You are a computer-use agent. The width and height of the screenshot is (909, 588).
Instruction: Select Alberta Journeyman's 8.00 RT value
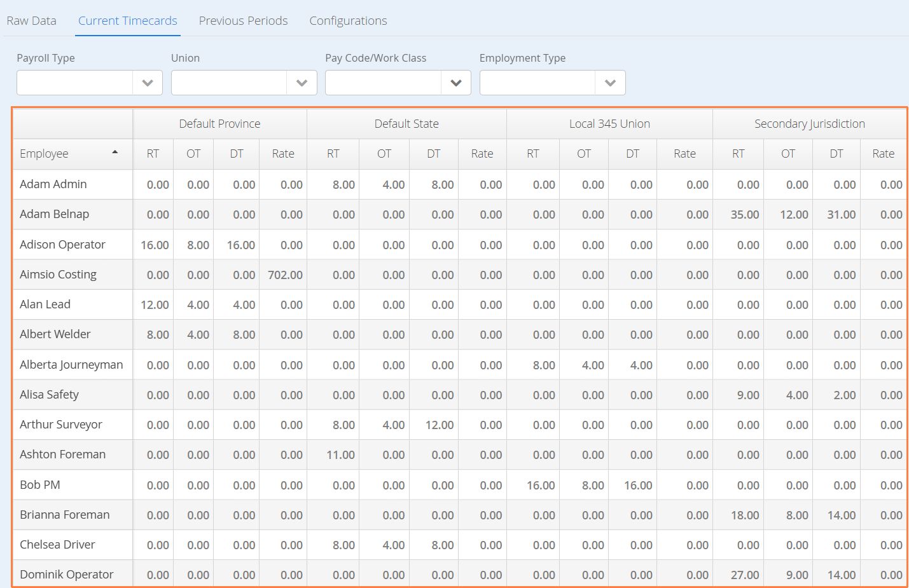[544, 366]
